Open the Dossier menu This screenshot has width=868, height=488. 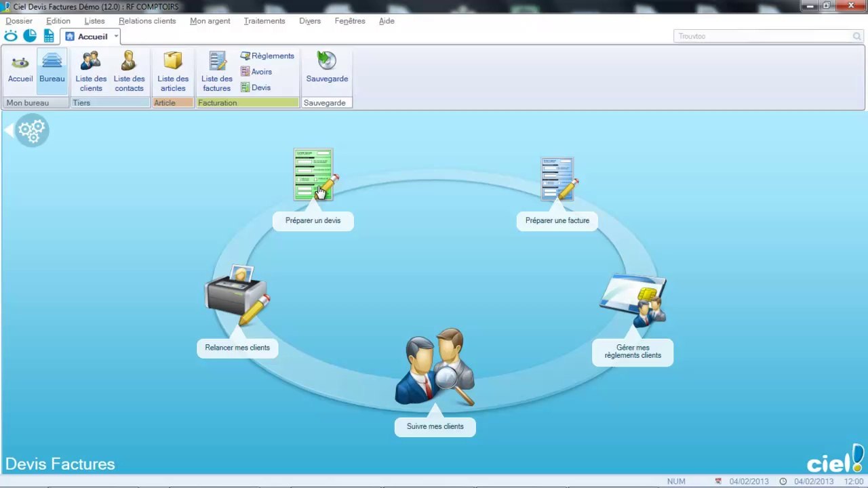tap(19, 21)
